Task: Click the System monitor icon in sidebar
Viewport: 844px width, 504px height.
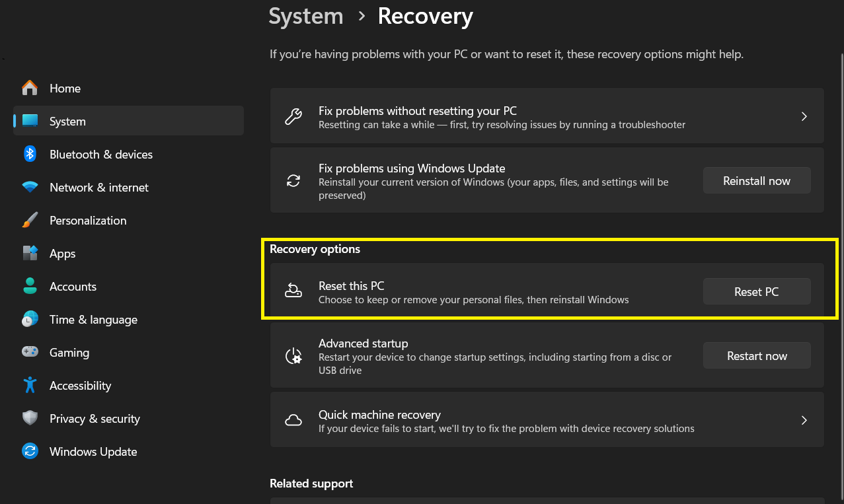Action: click(30, 121)
